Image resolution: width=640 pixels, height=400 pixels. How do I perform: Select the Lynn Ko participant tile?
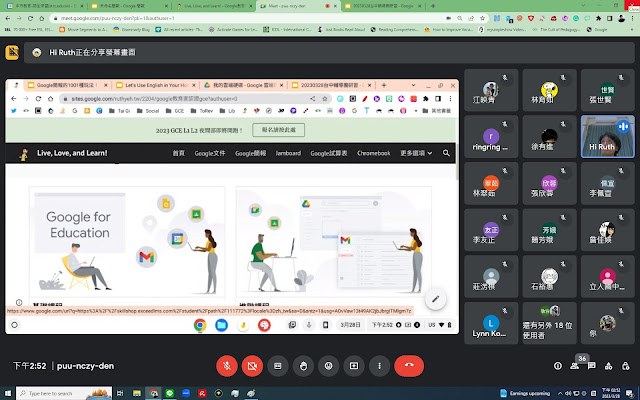(491, 323)
